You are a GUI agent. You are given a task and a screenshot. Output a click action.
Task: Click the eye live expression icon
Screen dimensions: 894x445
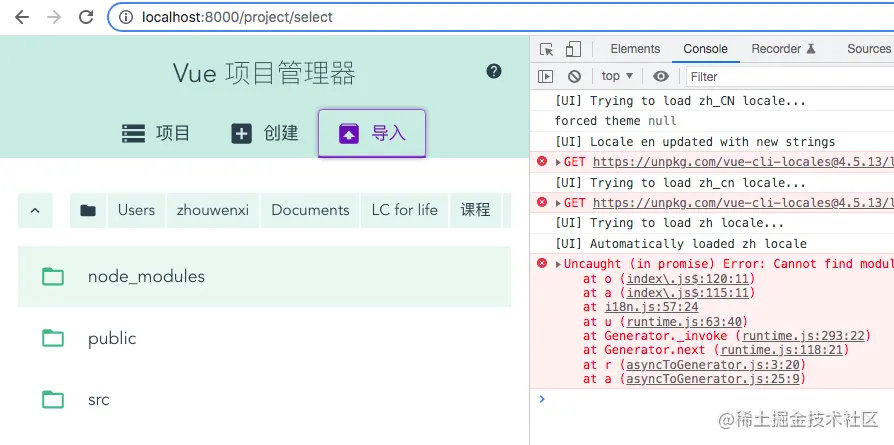point(661,76)
